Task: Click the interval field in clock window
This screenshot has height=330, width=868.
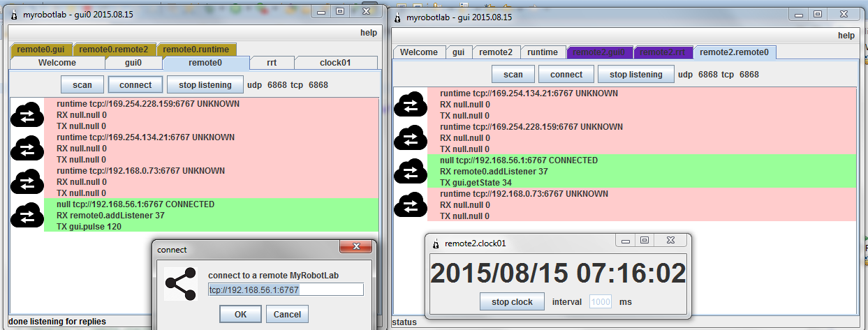Action: pos(601,302)
